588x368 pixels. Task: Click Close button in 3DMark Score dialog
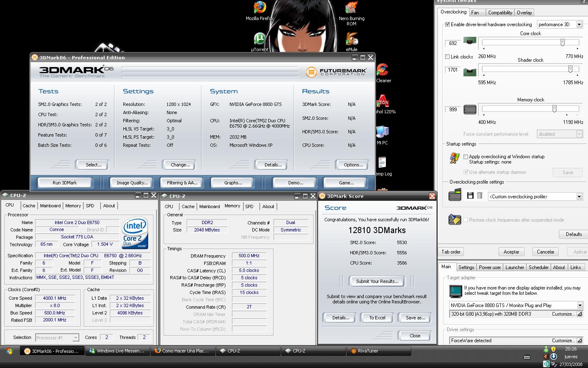(x=415, y=336)
